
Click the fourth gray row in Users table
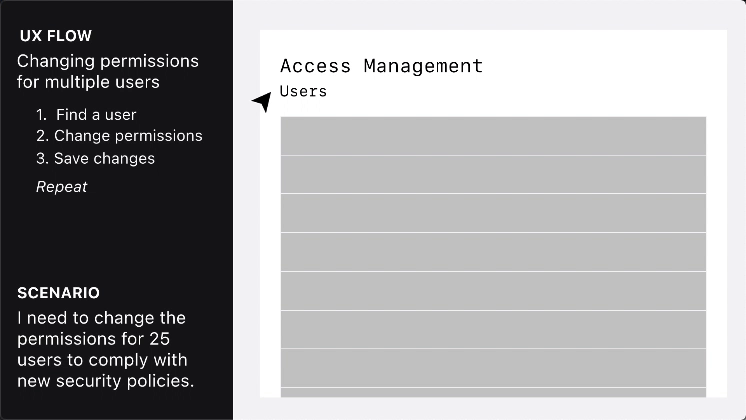[493, 252]
